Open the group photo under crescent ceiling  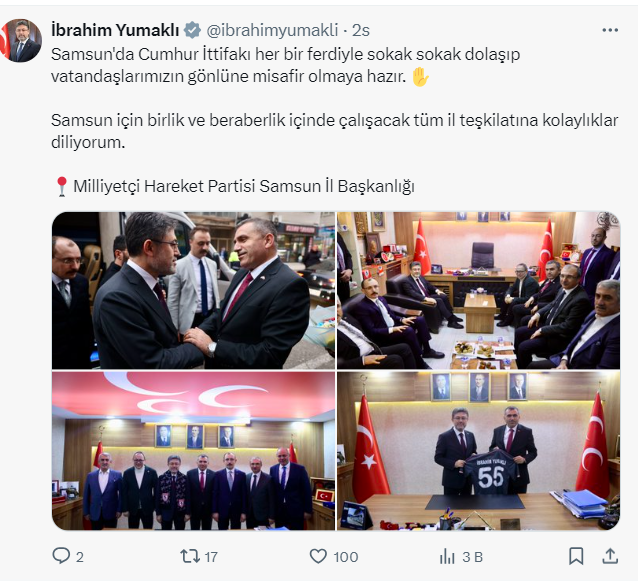click(194, 450)
